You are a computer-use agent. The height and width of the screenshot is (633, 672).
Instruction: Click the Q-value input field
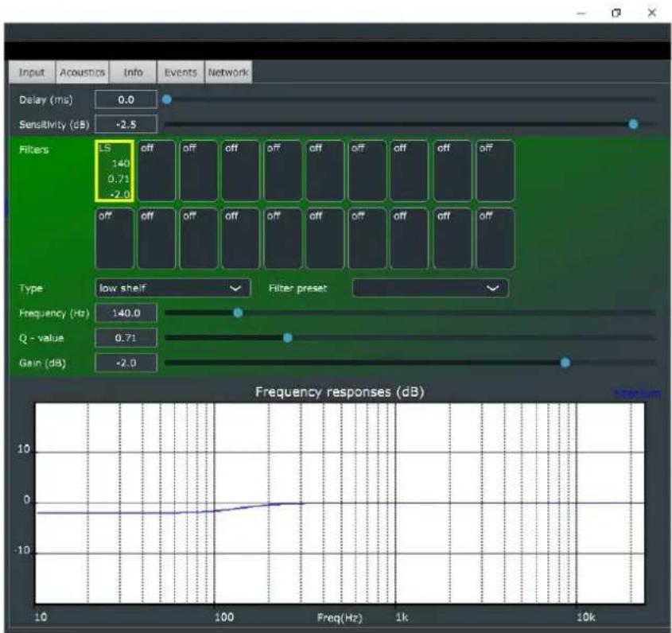tap(126, 338)
